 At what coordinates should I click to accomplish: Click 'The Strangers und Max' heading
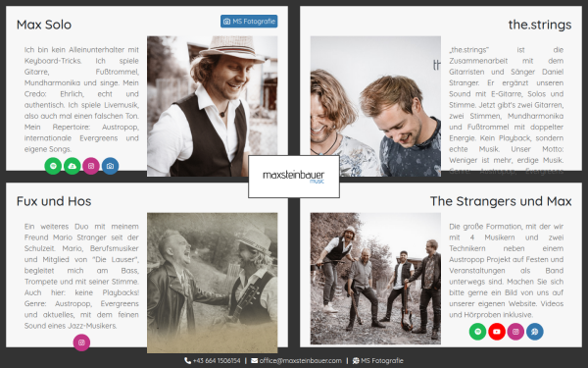coord(501,201)
